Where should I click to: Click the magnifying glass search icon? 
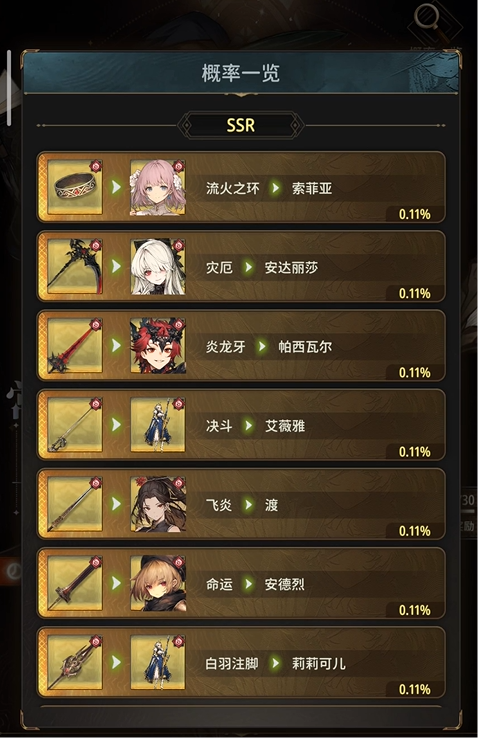pyautogui.click(x=427, y=19)
